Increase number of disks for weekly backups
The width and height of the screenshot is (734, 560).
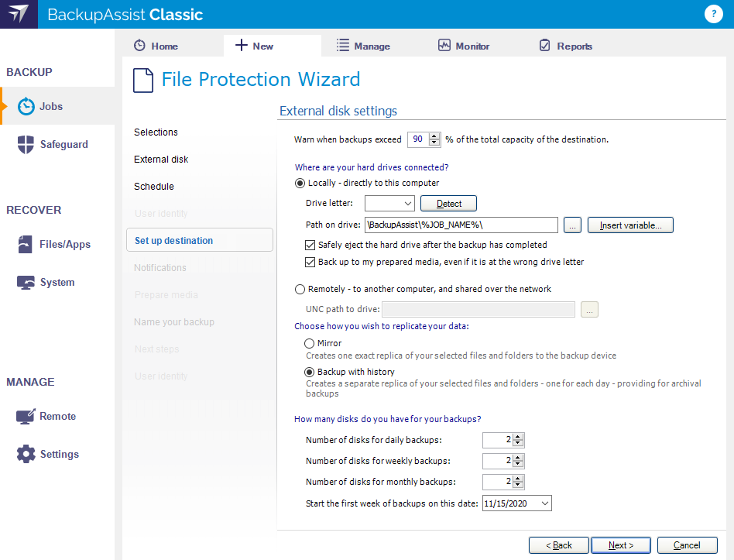pos(518,458)
